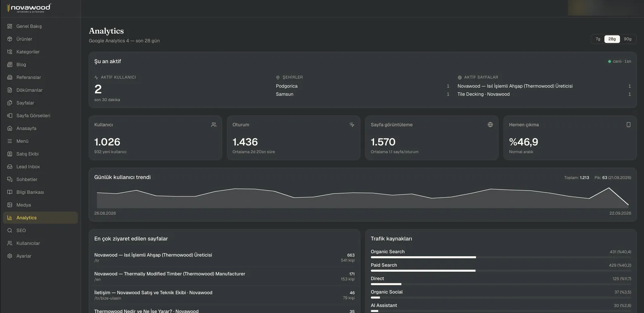Click the Dökümanlar file icon
Image resolution: width=644 pixels, height=313 pixels.
click(10, 90)
